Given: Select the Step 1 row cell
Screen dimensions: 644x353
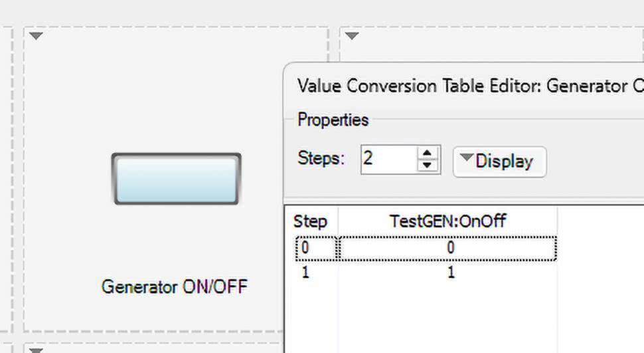Looking at the screenshot, I should pyautogui.click(x=305, y=273).
